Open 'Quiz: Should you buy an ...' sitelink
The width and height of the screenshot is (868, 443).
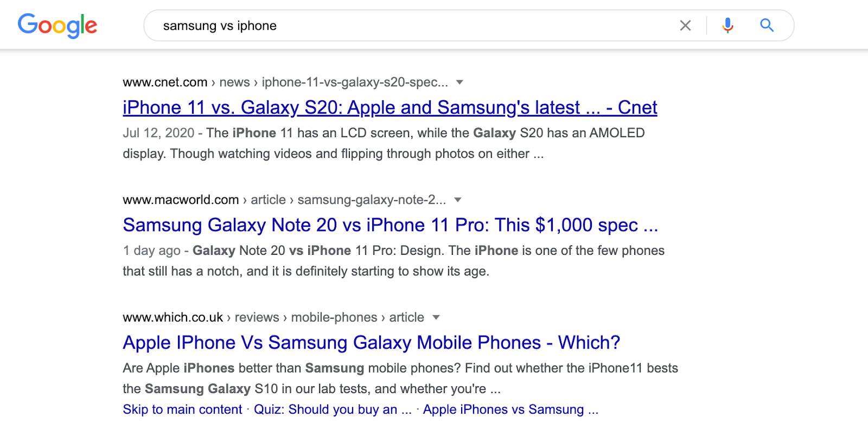pos(333,409)
